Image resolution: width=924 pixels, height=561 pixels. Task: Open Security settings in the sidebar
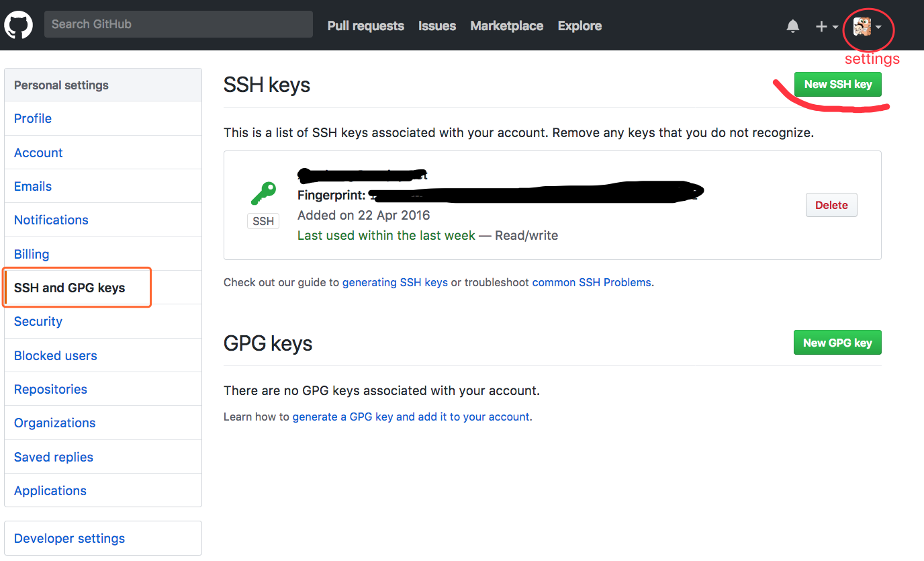pyautogui.click(x=38, y=322)
